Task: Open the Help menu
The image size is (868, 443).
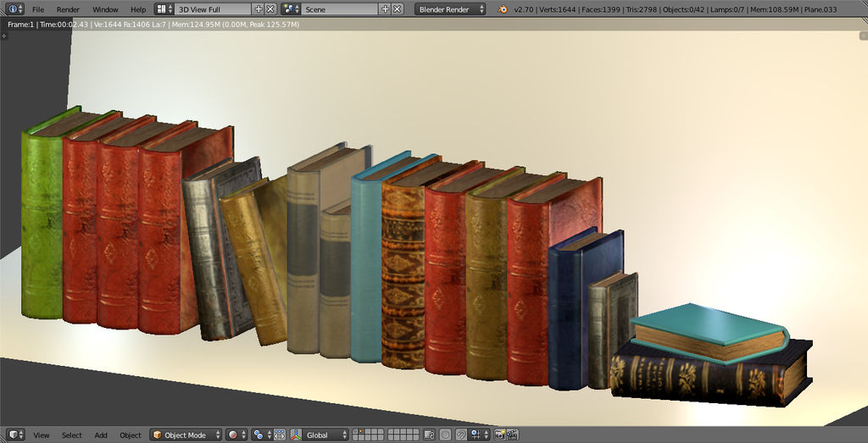Action: pyautogui.click(x=138, y=9)
